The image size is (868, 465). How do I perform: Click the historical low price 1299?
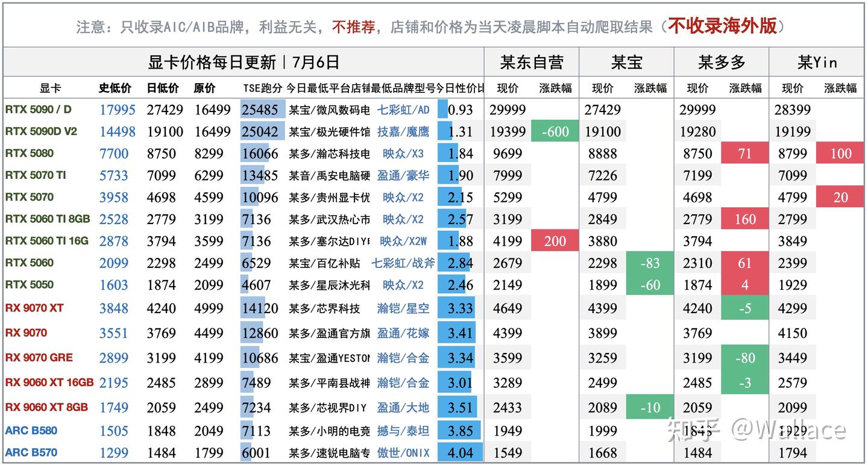click(114, 453)
